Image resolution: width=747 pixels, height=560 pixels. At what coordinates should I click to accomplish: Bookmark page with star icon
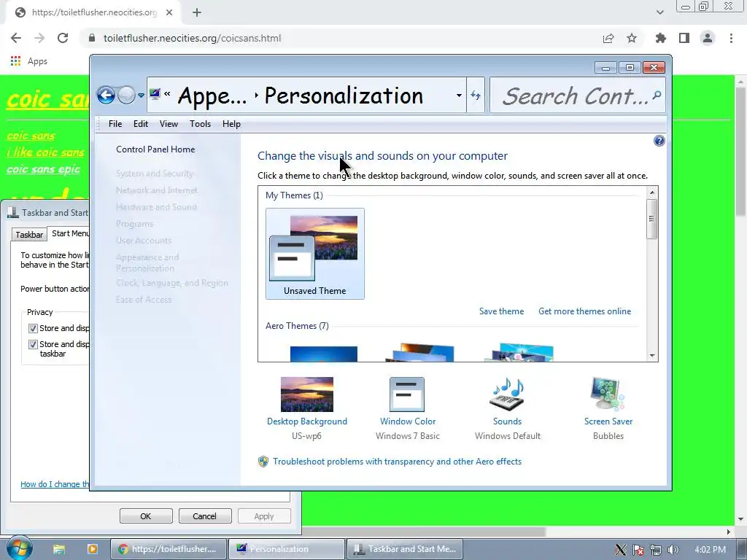pos(632,38)
